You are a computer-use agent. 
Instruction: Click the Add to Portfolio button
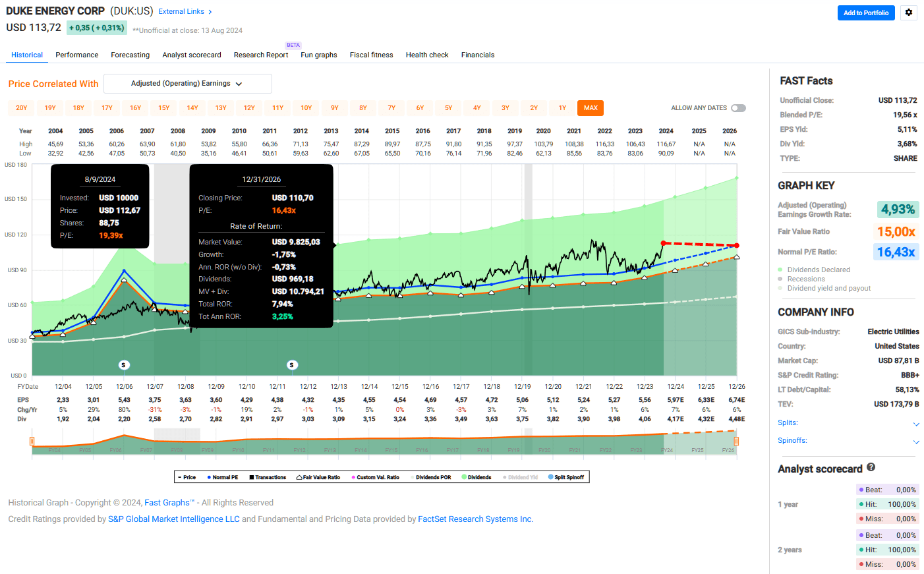[x=866, y=13]
